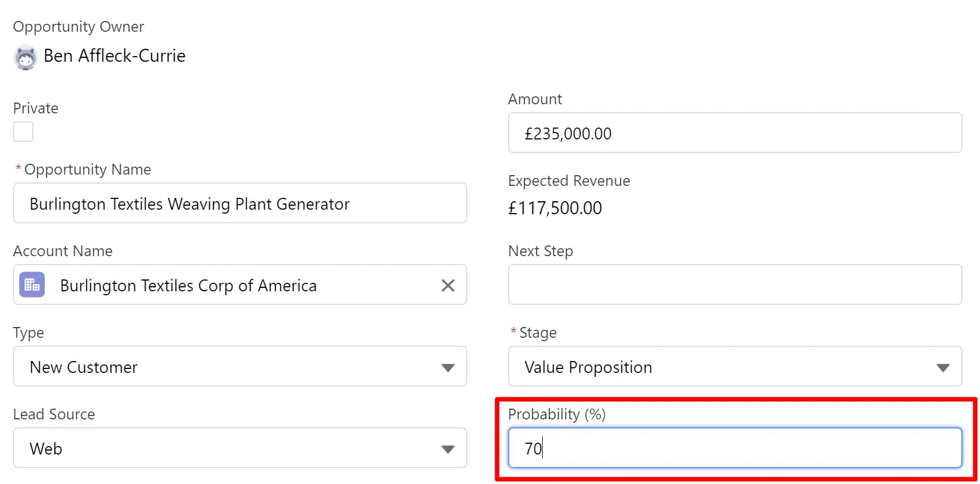Image resolution: width=980 pixels, height=484 pixels.
Task: Clear the Burlington Textiles Corp account selection
Action: (448, 285)
